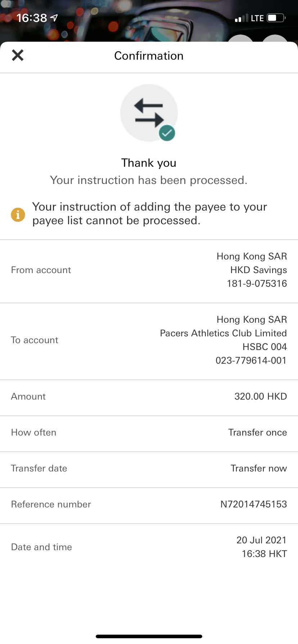Tap the payee list warning message
The width and height of the screenshot is (298, 644).
[x=150, y=213]
